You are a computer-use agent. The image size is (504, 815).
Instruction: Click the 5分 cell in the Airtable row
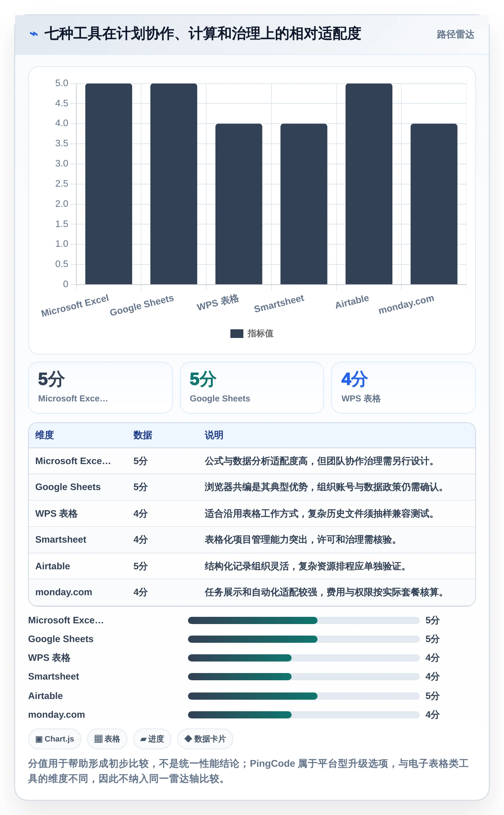pos(141,566)
